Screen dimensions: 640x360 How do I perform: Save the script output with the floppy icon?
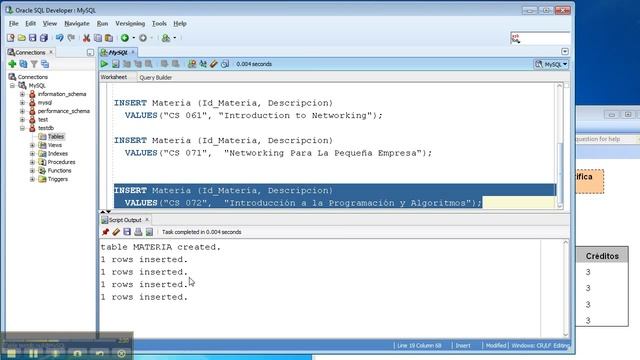[x=127, y=232]
